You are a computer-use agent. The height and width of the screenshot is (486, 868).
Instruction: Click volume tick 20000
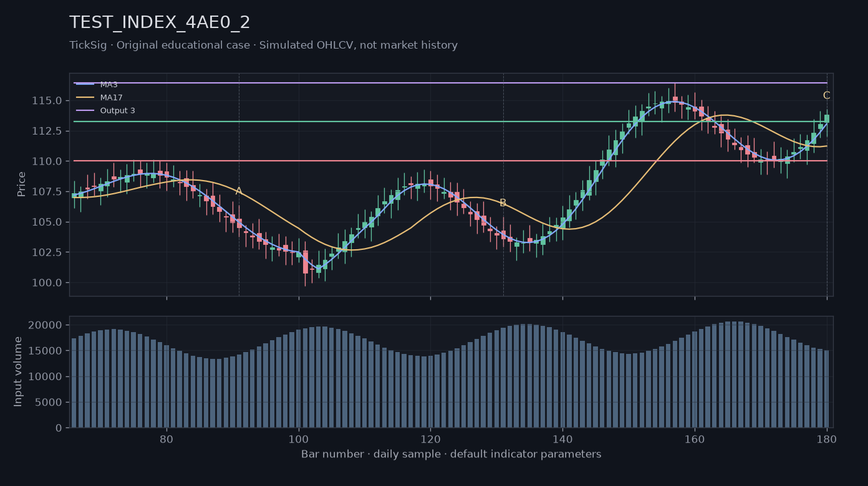[46, 325]
